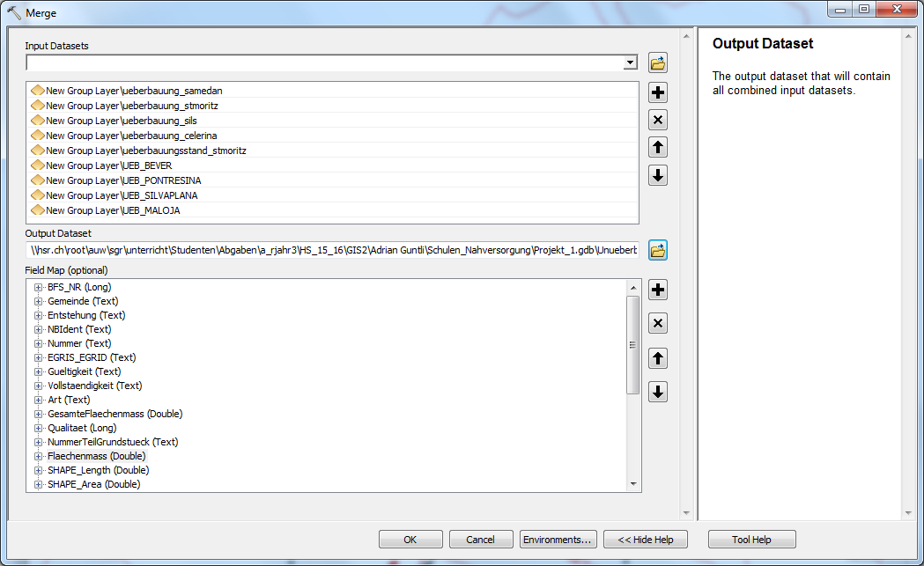Open the Input Datasets dropdown arrow
The width and height of the screenshot is (924, 566).
coord(630,62)
